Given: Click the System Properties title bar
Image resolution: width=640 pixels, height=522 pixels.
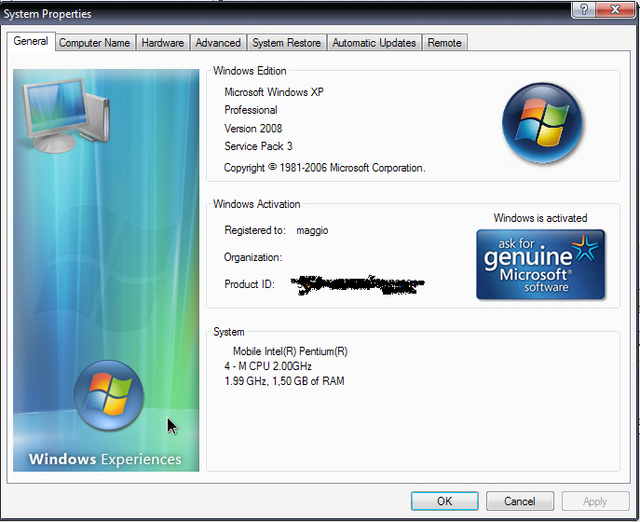Looking at the screenshot, I should (x=286, y=13).
